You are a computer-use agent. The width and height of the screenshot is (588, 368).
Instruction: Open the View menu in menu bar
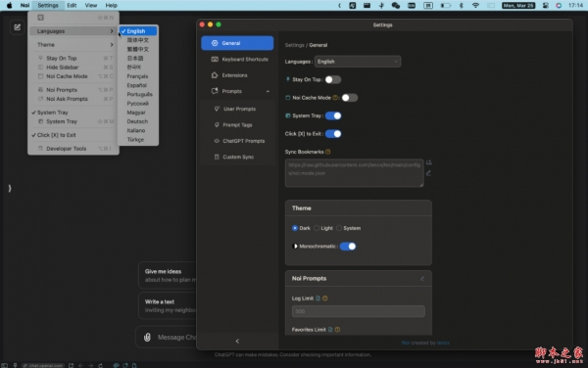click(x=91, y=5)
